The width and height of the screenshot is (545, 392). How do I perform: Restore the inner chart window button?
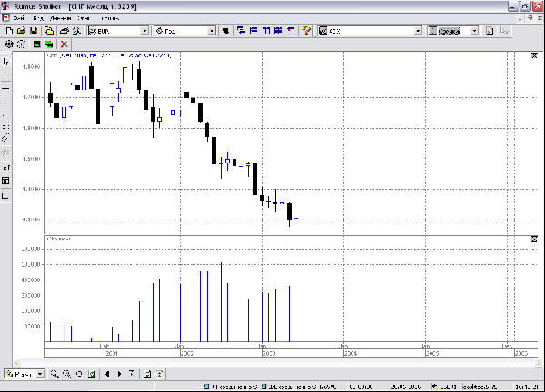pos(530,18)
